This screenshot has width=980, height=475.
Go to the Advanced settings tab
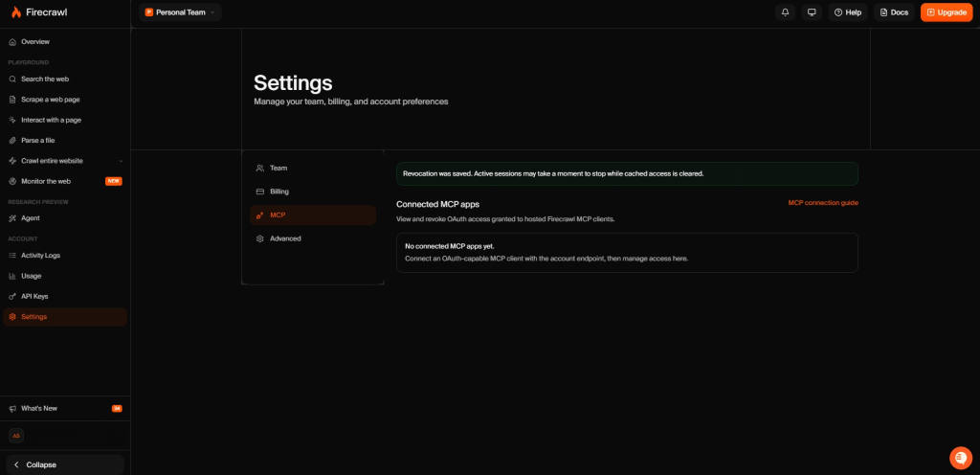[313, 238]
